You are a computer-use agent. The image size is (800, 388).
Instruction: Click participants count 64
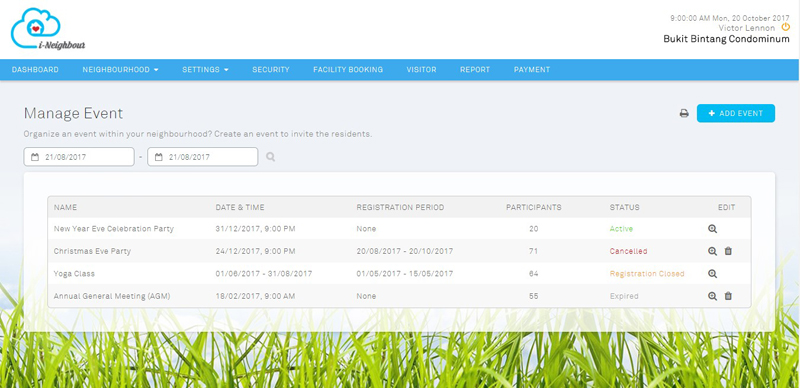[534, 274]
